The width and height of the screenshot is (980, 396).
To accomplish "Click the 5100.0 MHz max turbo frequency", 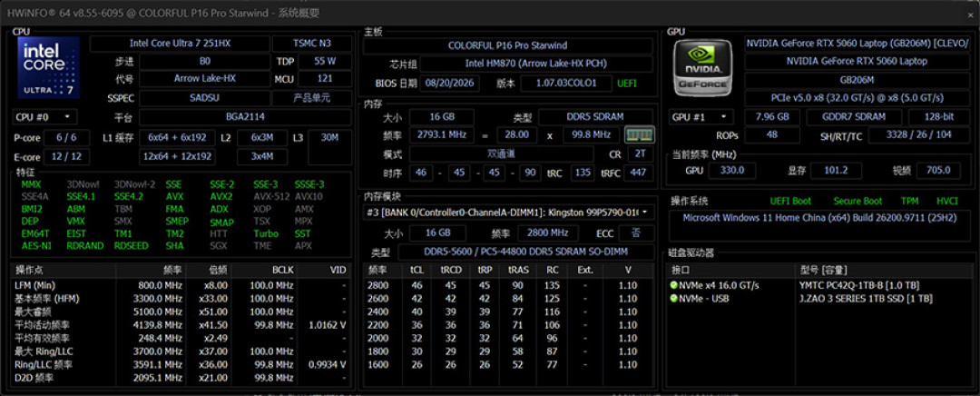I will click(x=160, y=312).
